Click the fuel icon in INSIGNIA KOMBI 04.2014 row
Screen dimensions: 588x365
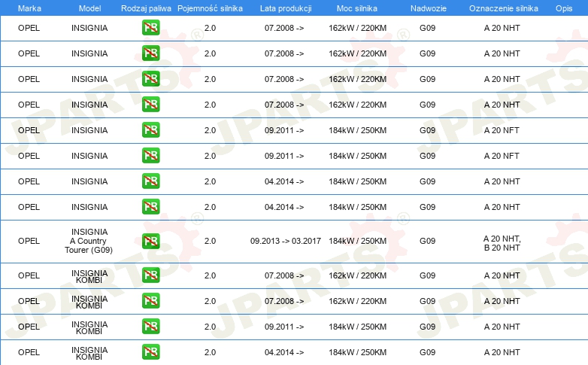click(x=150, y=352)
